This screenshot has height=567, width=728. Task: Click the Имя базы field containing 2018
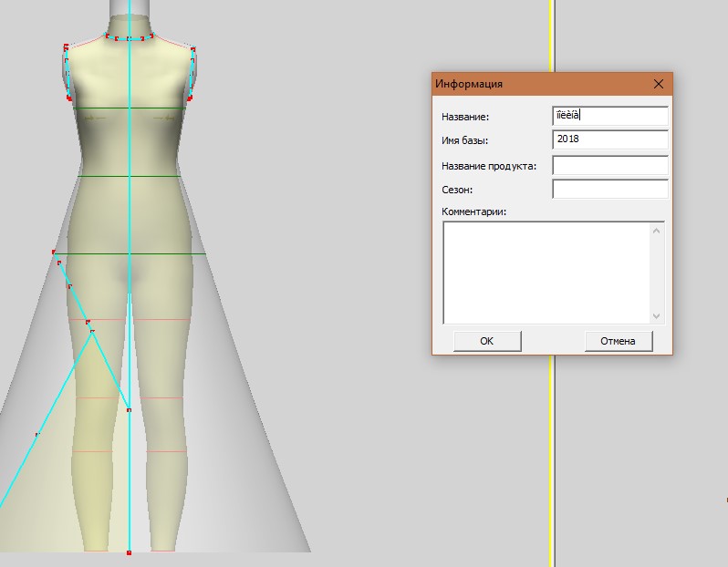pos(609,139)
